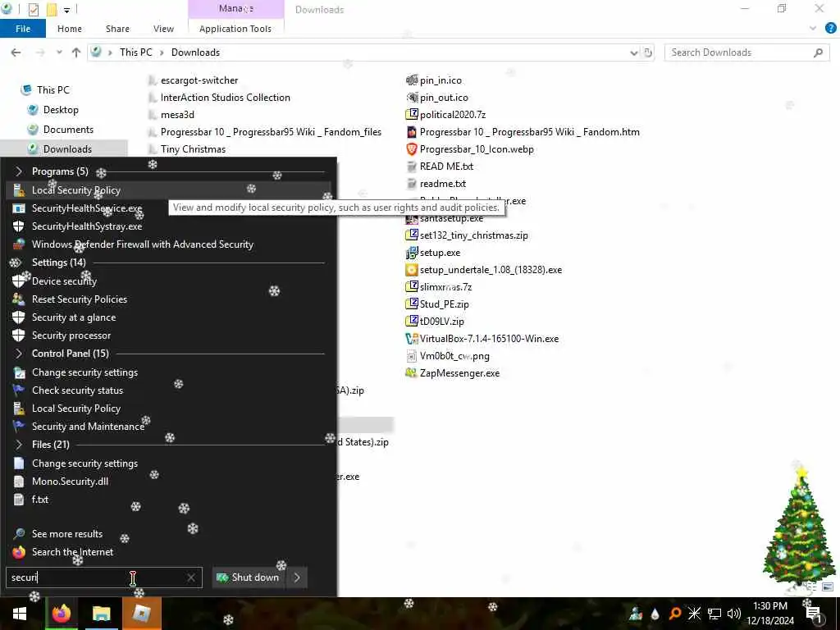Select setup_undertale_1.08_(18328).exe file
840x630 pixels.
484,270
